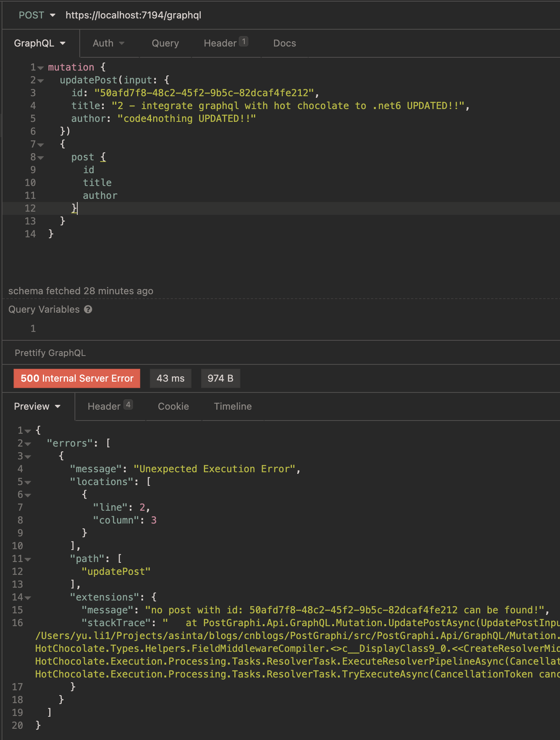This screenshot has height=740, width=560.
Task: Collapse the fold arrow on request line 7
Action: tap(40, 145)
